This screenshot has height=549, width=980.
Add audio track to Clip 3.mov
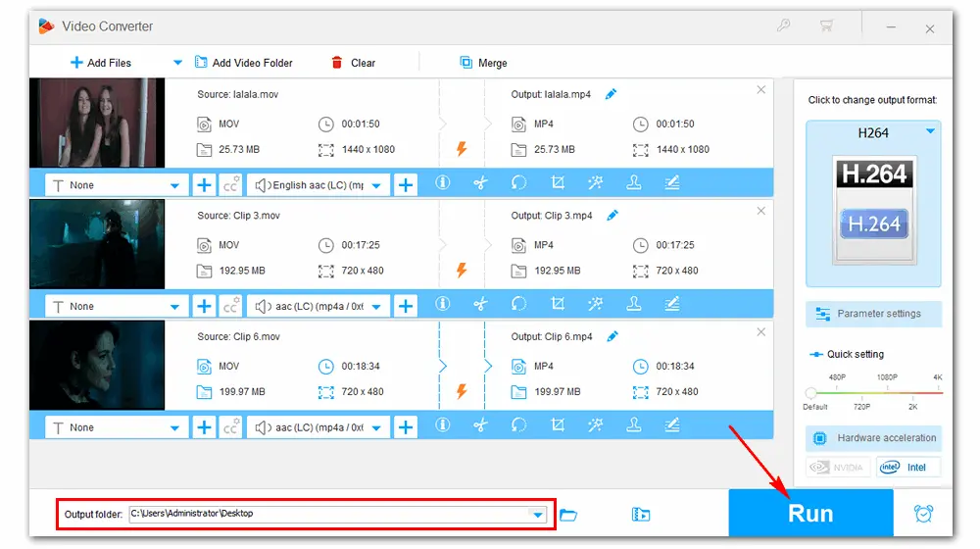[x=406, y=306]
